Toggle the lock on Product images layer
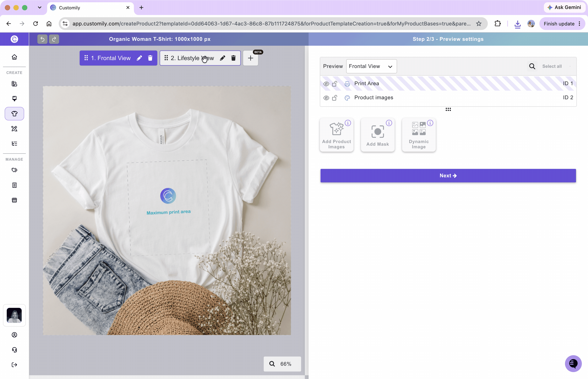The height and width of the screenshot is (379, 588). pyautogui.click(x=335, y=98)
